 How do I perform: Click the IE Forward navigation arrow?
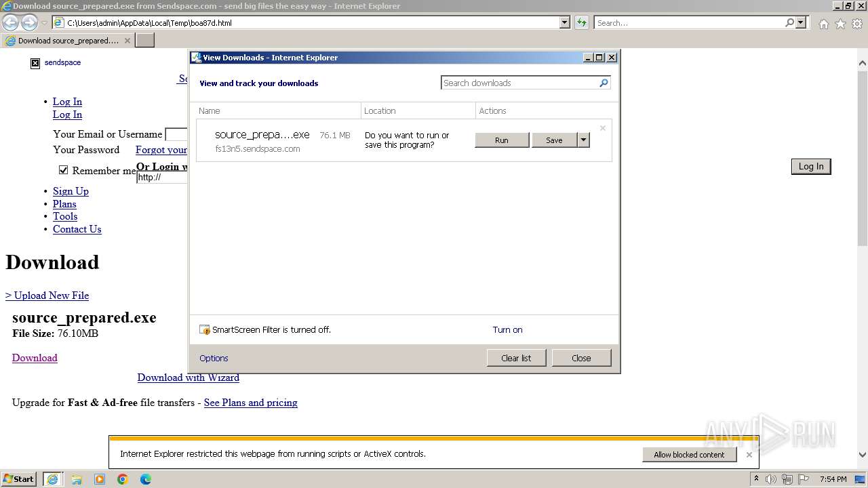[29, 22]
